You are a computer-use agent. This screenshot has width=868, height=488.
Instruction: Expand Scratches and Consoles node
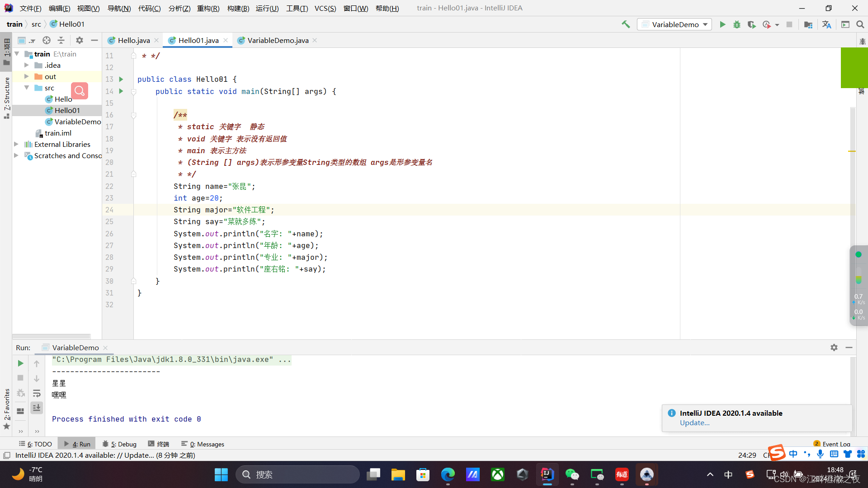pos(16,155)
